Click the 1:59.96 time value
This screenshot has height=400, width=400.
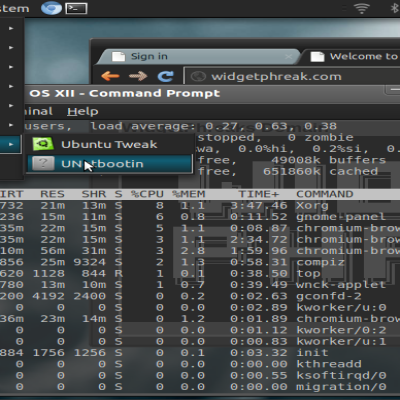[x=259, y=251]
